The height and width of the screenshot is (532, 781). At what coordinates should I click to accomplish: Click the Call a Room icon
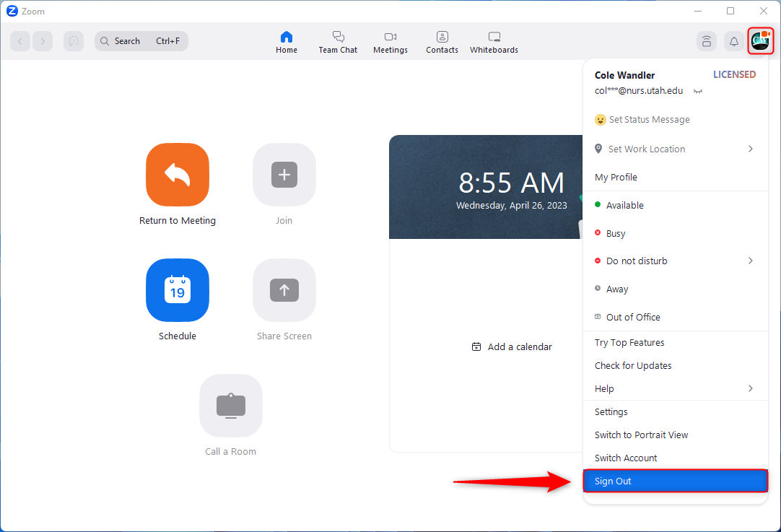click(x=231, y=406)
